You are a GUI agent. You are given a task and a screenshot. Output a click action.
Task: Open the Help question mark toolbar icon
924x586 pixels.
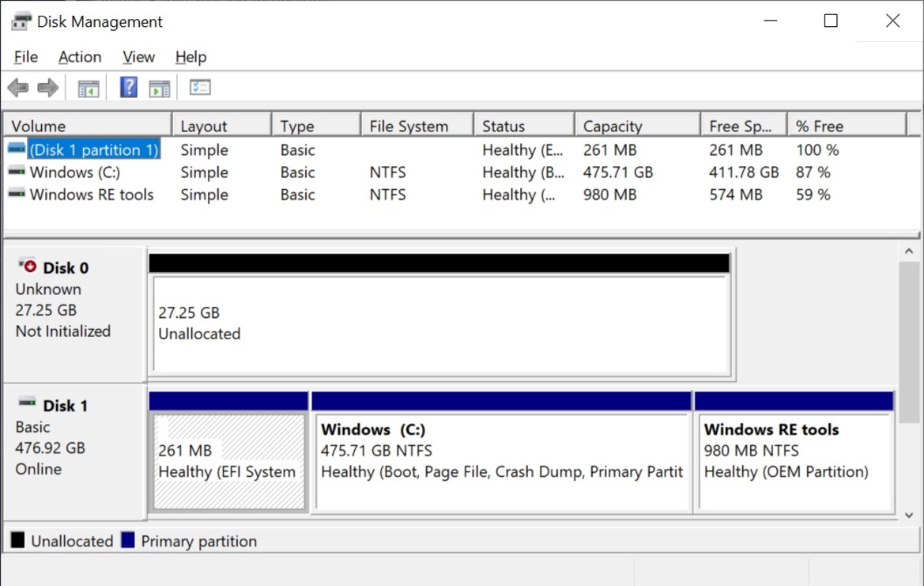(x=129, y=87)
